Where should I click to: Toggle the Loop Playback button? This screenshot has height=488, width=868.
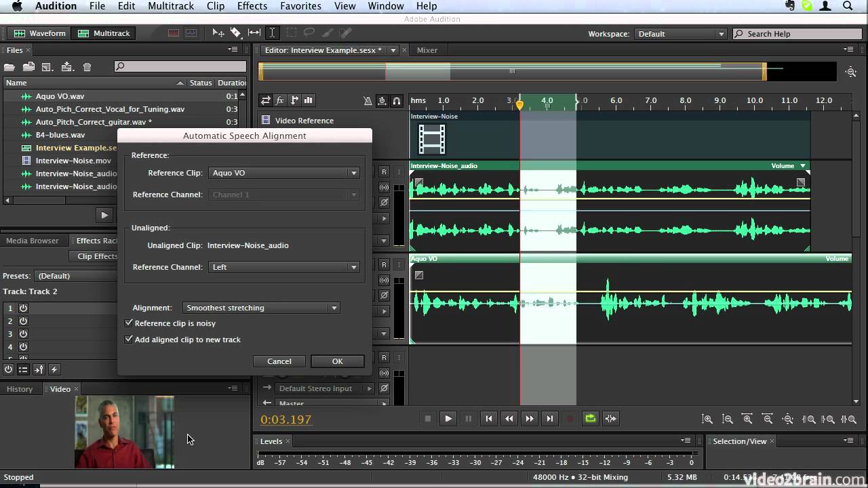(591, 419)
